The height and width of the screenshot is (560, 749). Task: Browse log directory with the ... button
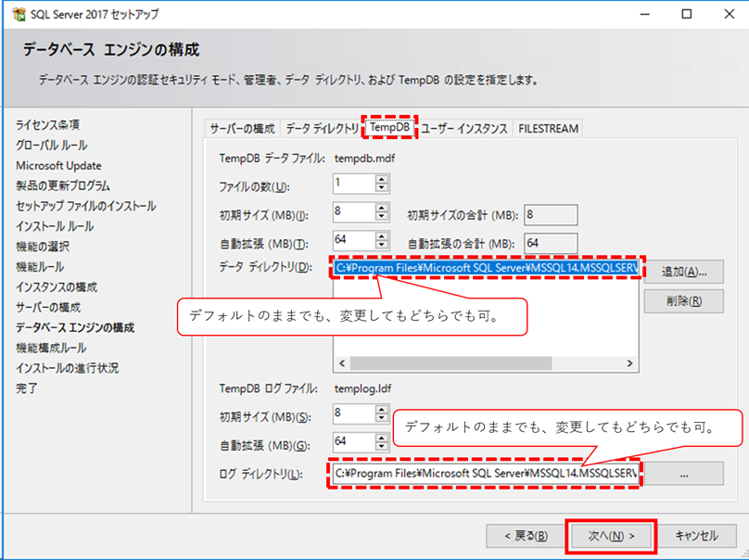[x=683, y=474]
